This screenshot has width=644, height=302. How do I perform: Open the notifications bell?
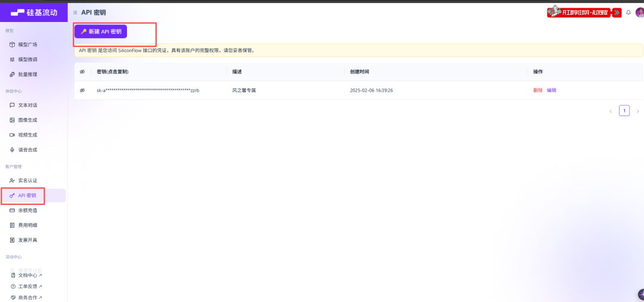click(628, 13)
